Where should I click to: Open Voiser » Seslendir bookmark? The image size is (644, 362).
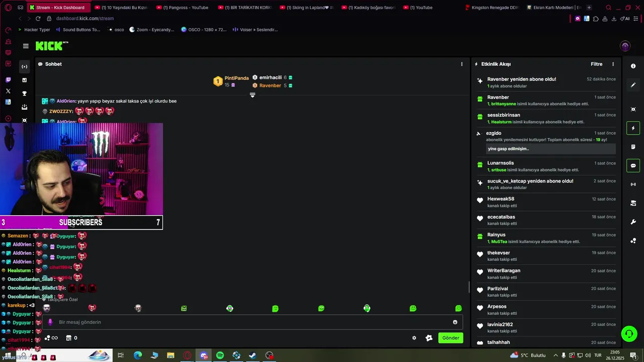click(x=255, y=30)
